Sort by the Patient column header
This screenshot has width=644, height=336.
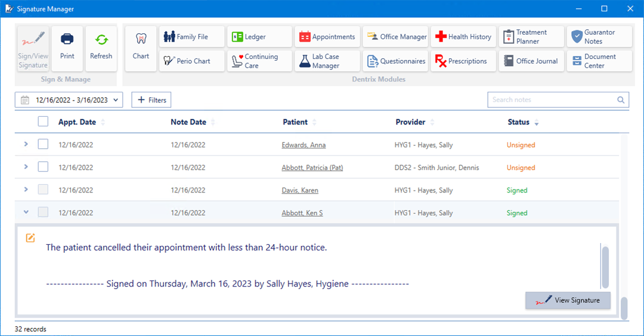click(x=295, y=122)
